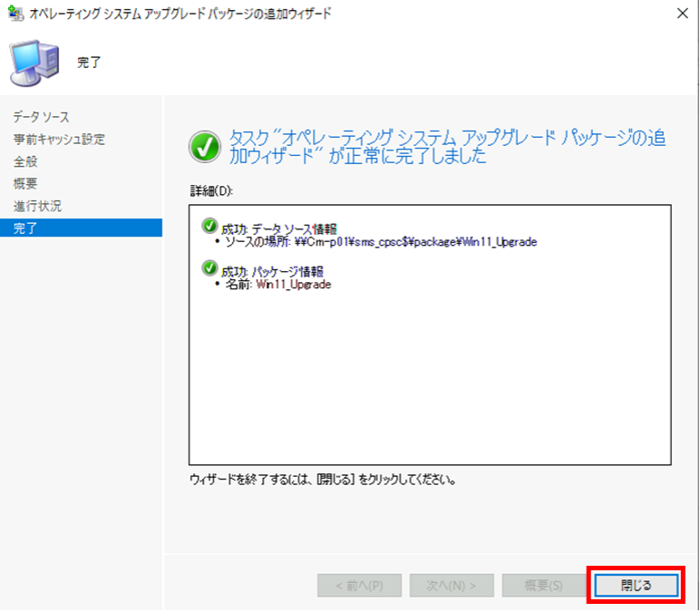Select the 全般 step in sidebar
Screen dimensions: 700x612
click(x=25, y=161)
